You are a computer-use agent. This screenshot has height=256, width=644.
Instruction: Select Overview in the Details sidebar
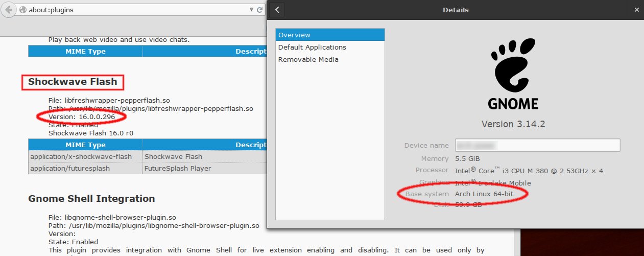[329, 35]
